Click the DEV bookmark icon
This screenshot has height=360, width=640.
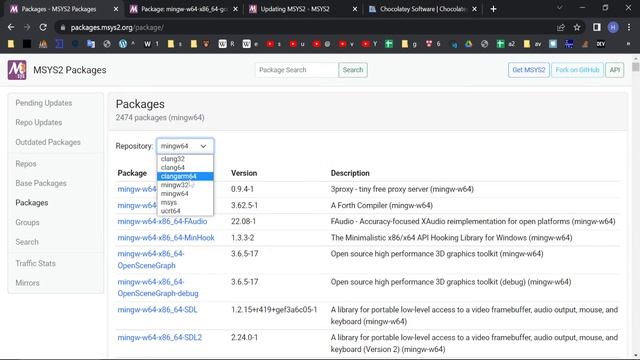pos(601,44)
